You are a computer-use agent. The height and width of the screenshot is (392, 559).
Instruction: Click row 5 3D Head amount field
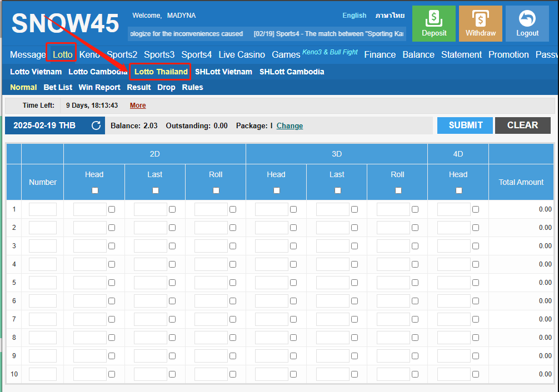[271, 283]
